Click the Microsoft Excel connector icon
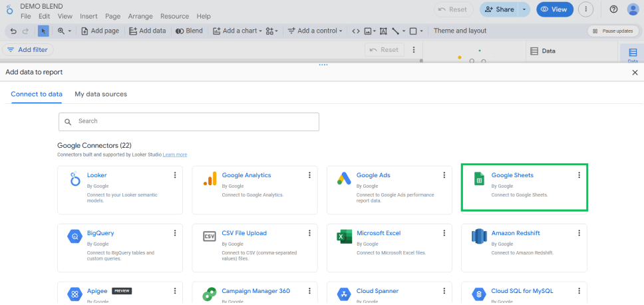 tap(344, 237)
